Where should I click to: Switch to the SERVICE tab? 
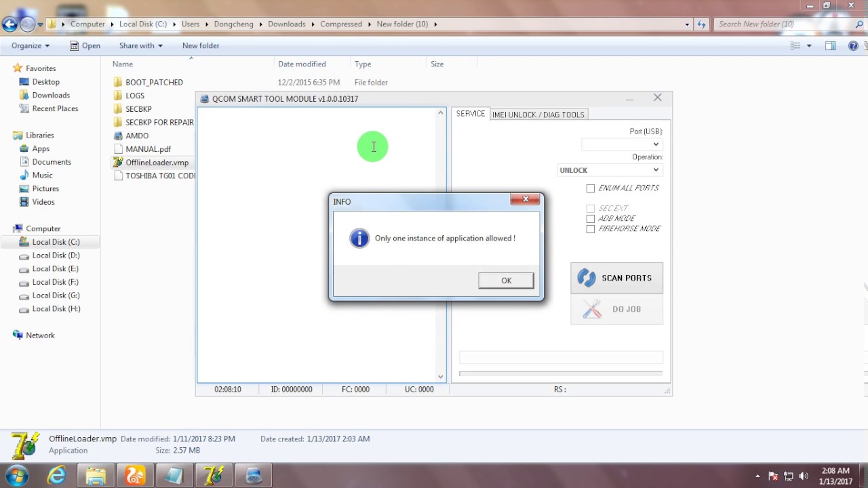471,114
